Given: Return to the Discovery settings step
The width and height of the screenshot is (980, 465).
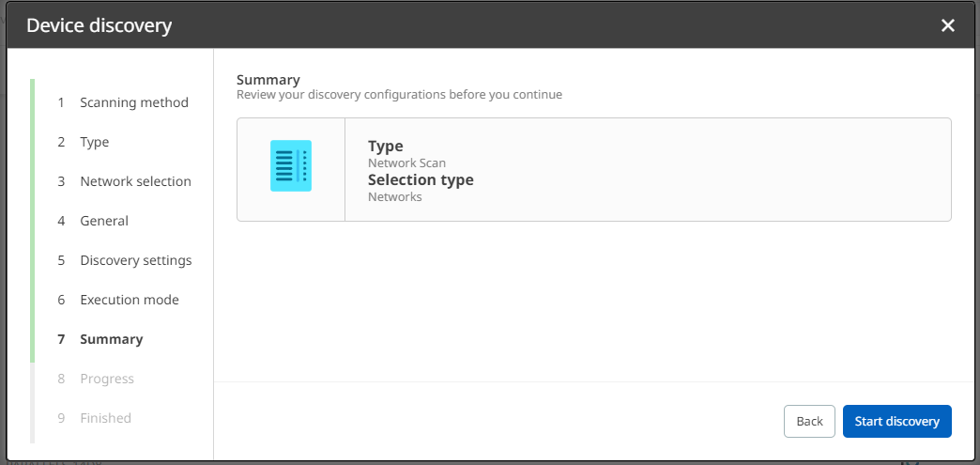Looking at the screenshot, I should point(135,260).
